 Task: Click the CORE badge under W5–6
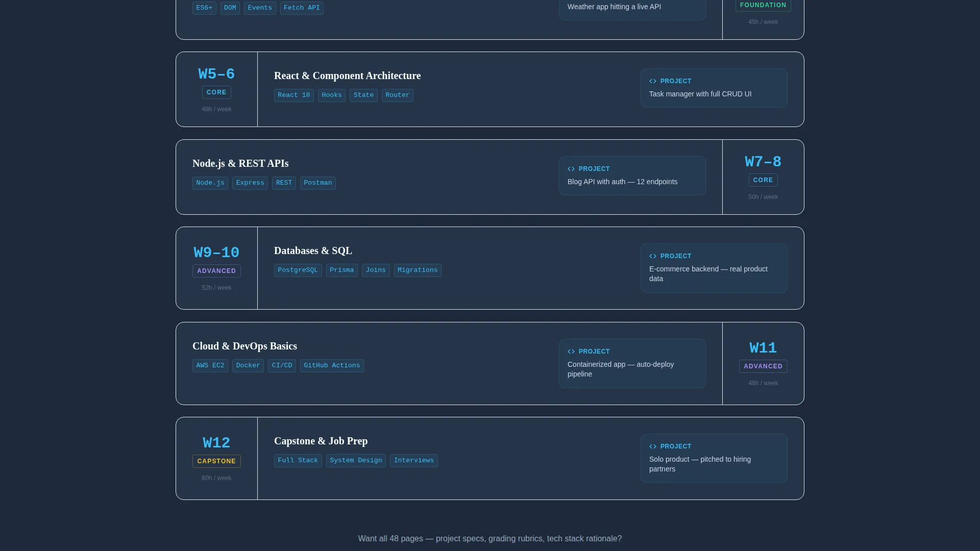pyautogui.click(x=216, y=92)
